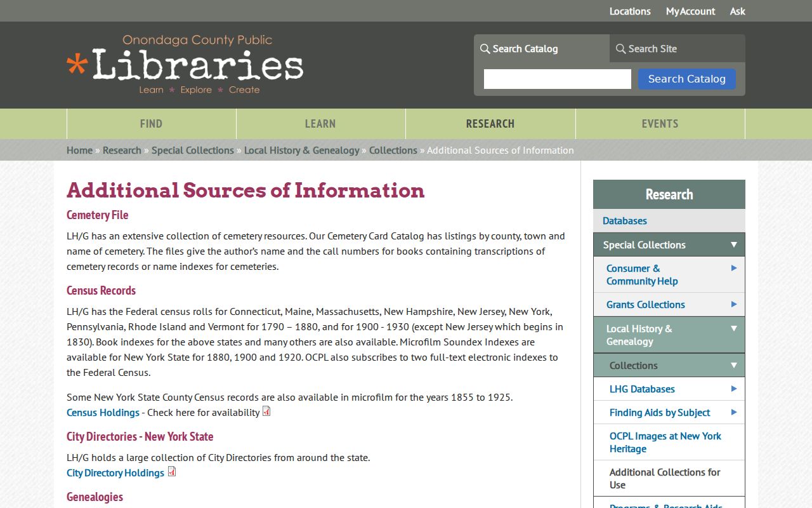Open the FIND menu
This screenshot has width=812, height=508.
click(151, 124)
